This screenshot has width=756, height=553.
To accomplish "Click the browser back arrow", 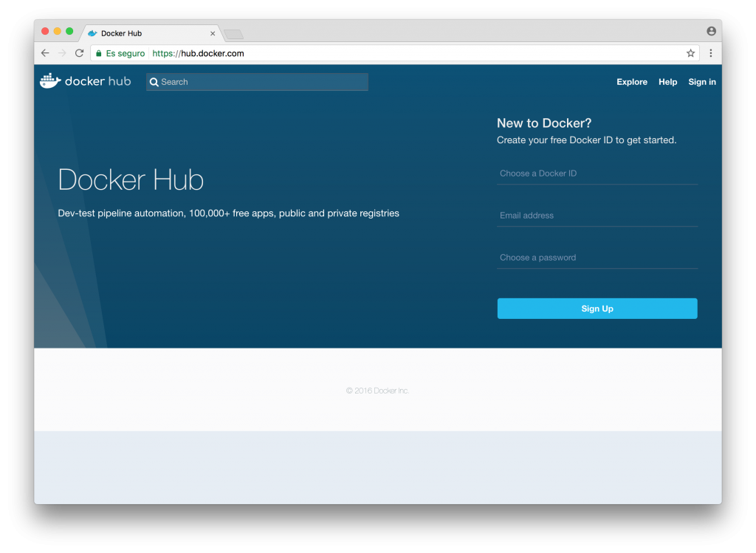I will point(45,53).
